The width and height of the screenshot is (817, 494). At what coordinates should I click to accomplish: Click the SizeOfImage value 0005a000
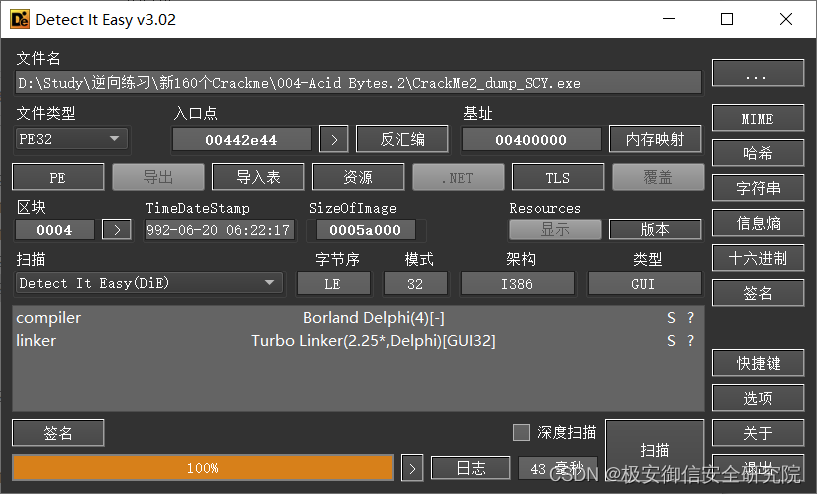point(365,230)
